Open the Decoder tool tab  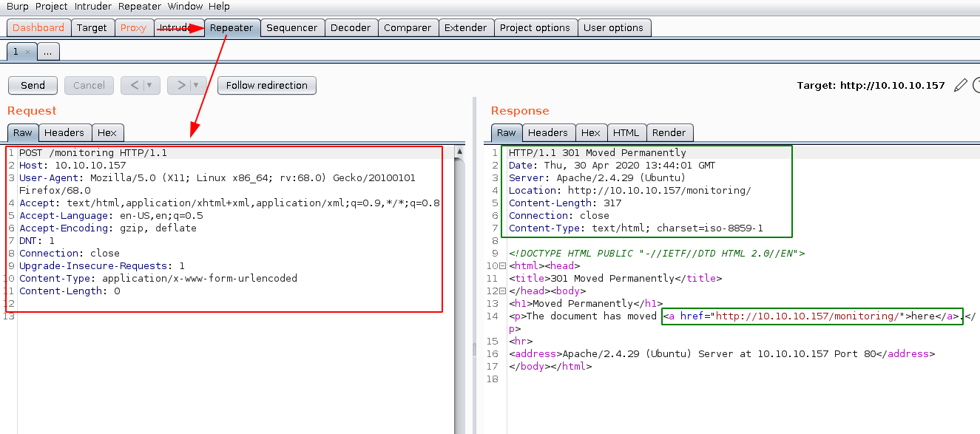351,27
